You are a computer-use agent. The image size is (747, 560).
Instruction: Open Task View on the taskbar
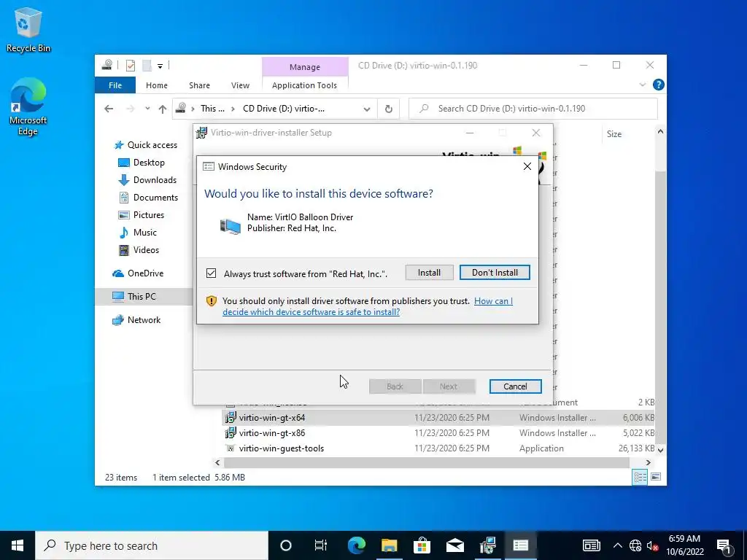click(x=321, y=545)
